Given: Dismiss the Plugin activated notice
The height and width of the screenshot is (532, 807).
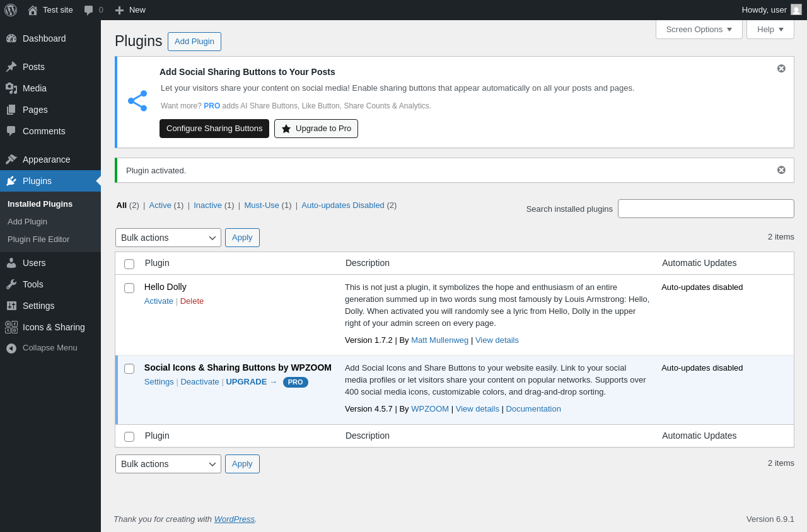Looking at the screenshot, I should (x=781, y=170).
